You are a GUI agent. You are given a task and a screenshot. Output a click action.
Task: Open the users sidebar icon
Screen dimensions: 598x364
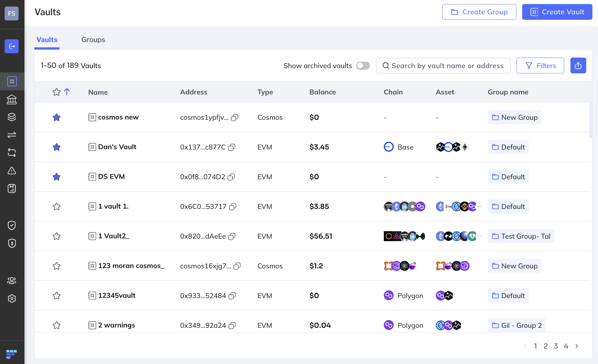[12, 280]
